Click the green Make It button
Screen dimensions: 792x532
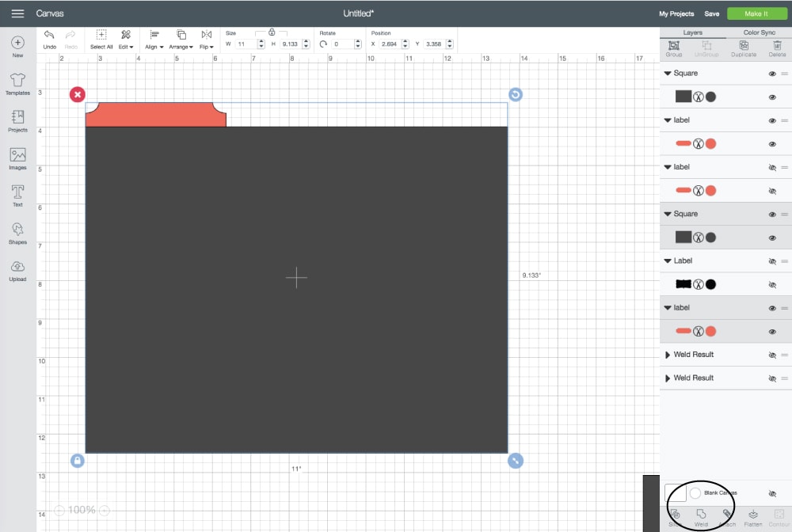pyautogui.click(x=756, y=13)
